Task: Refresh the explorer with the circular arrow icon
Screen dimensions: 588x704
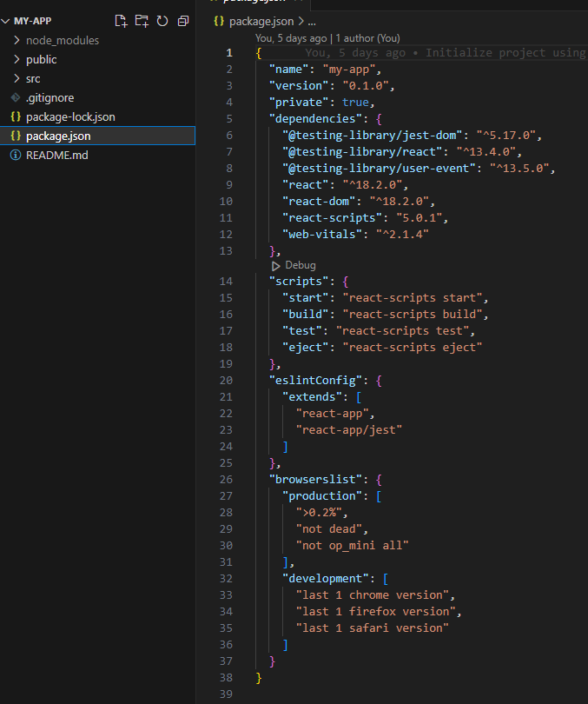Action: (162, 21)
